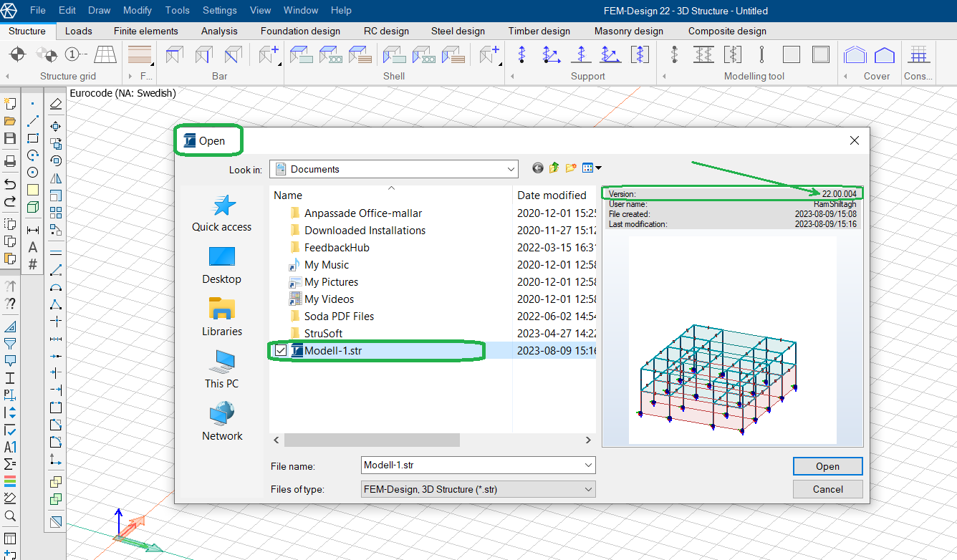Go to Desktop location

click(x=221, y=266)
